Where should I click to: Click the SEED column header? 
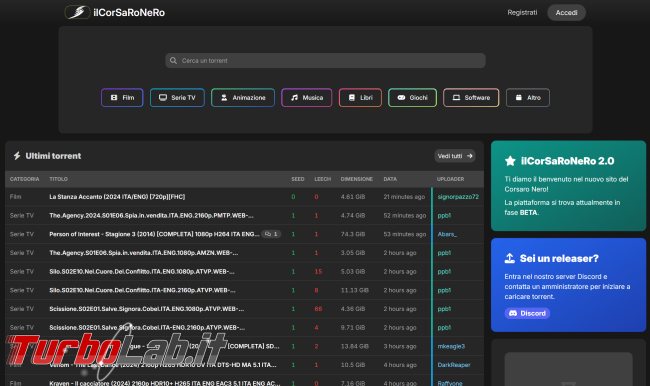point(298,179)
